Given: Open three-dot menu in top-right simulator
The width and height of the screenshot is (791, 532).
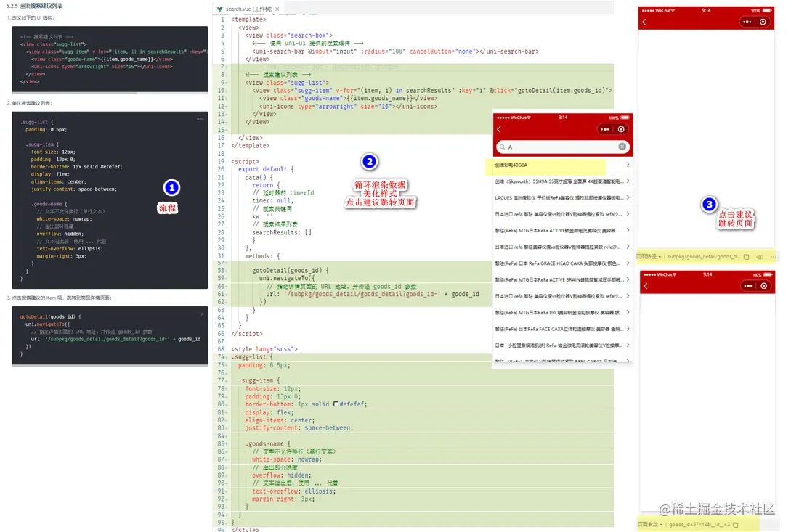Looking at the screenshot, I should coord(747,22).
